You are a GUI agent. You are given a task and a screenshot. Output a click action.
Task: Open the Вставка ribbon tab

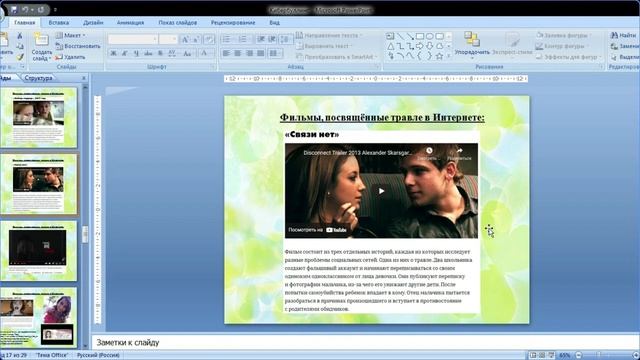click(59, 23)
